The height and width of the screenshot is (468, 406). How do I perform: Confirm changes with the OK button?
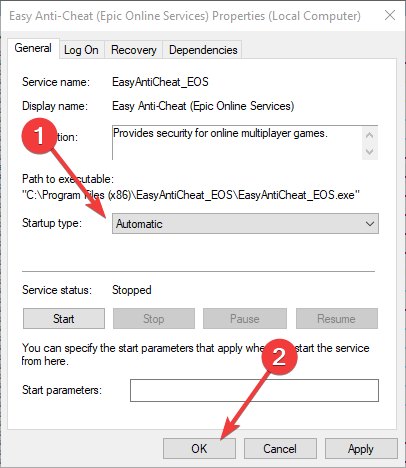coord(199,449)
